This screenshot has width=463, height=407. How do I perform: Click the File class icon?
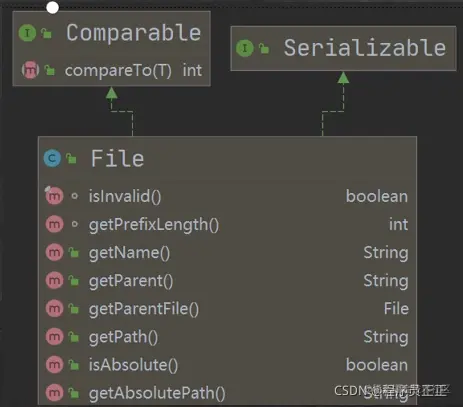(52, 158)
